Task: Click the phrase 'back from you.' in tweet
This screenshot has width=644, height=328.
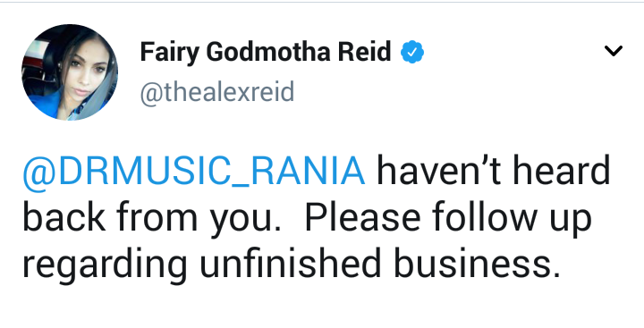Action: [152, 217]
